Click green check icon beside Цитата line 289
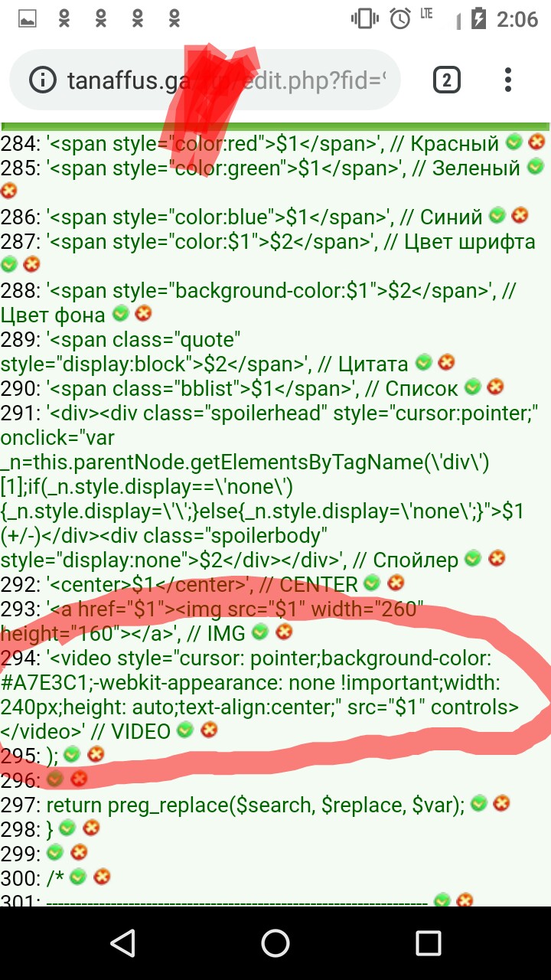Screen dimensions: 551x980 pos(423,362)
